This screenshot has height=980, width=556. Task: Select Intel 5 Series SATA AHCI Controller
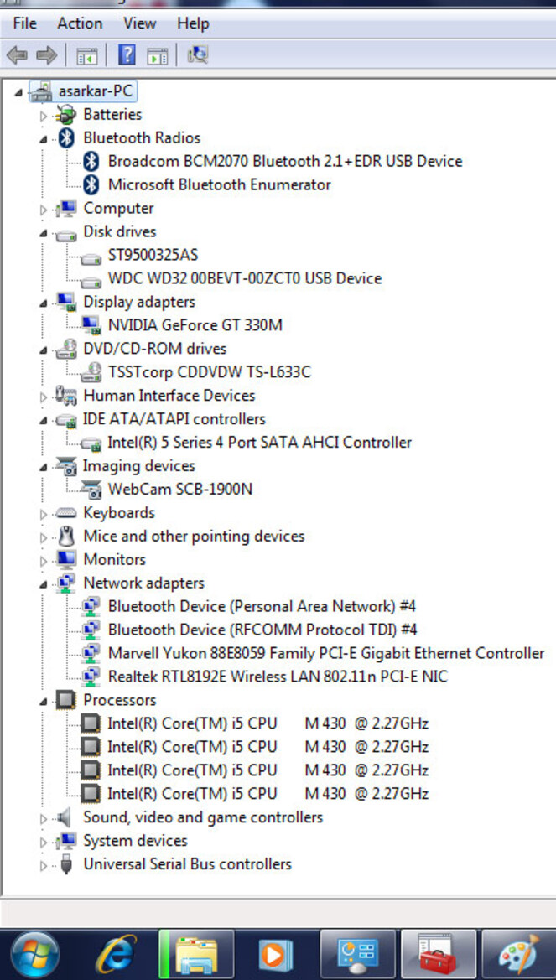[x=259, y=443]
